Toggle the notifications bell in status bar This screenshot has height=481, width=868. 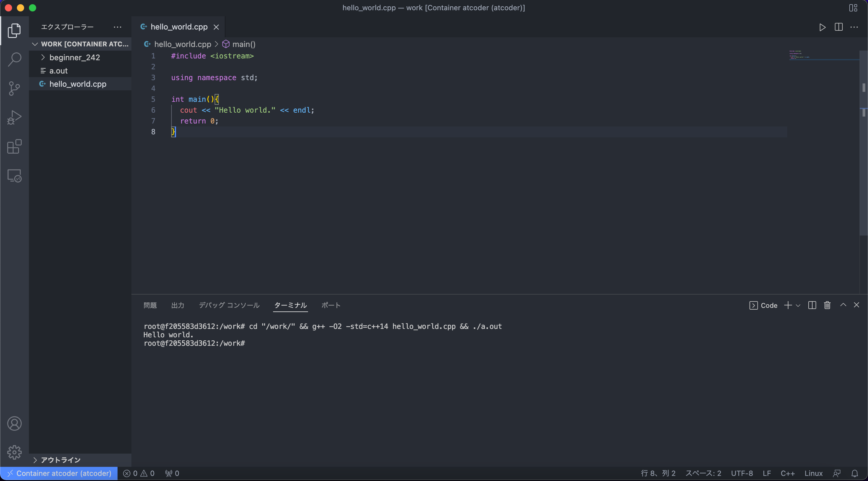tap(854, 473)
